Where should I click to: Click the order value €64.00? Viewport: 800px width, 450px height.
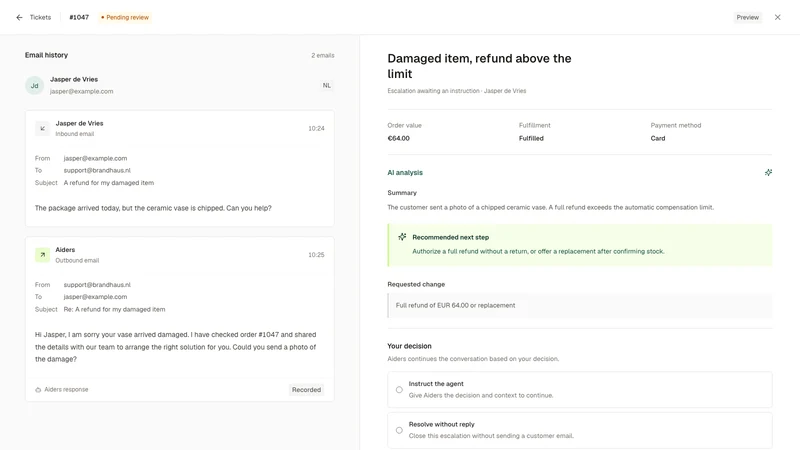pos(398,138)
